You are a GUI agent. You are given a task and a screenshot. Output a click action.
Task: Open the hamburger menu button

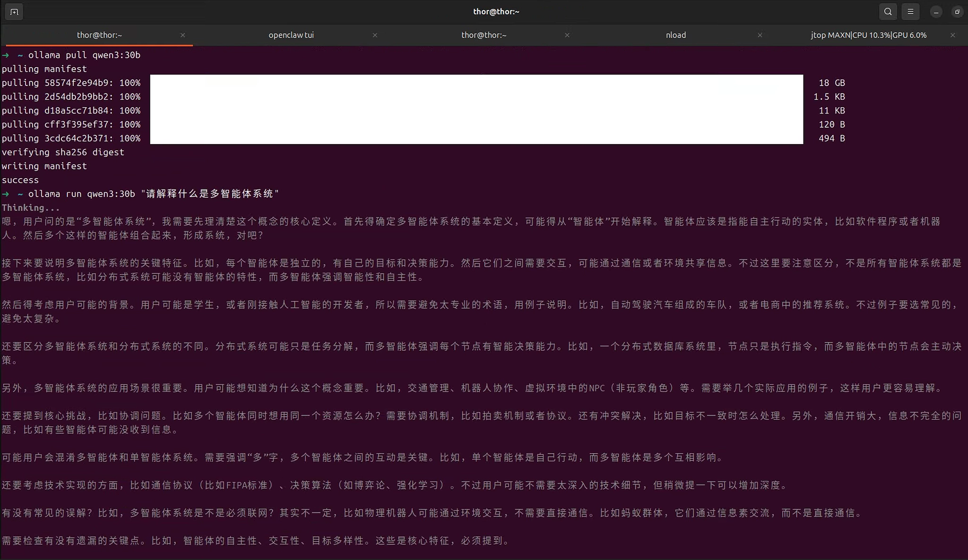tap(910, 12)
